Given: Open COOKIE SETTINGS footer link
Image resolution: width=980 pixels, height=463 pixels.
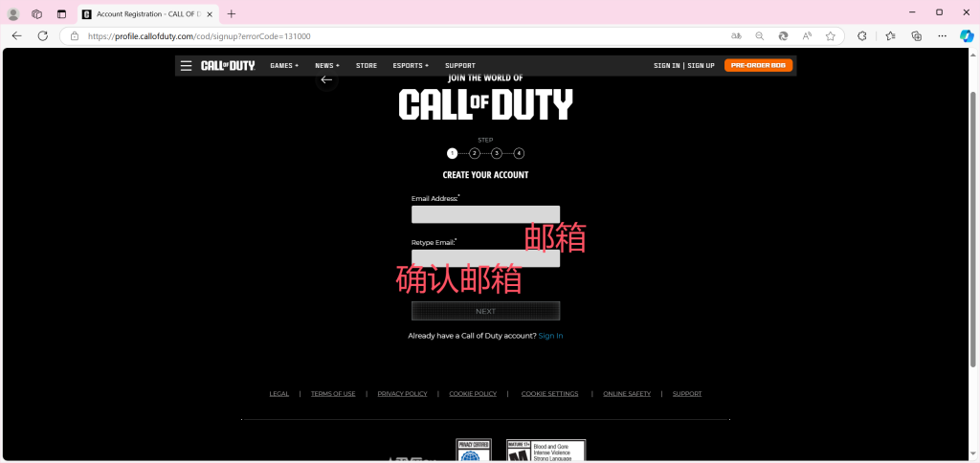Looking at the screenshot, I should tap(550, 393).
